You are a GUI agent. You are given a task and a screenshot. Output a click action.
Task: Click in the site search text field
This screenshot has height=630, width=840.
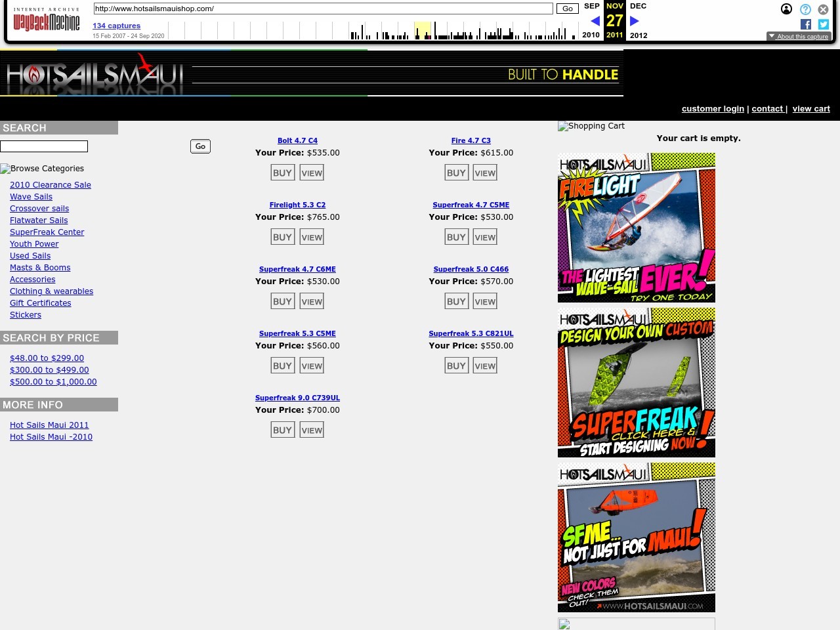click(44, 146)
